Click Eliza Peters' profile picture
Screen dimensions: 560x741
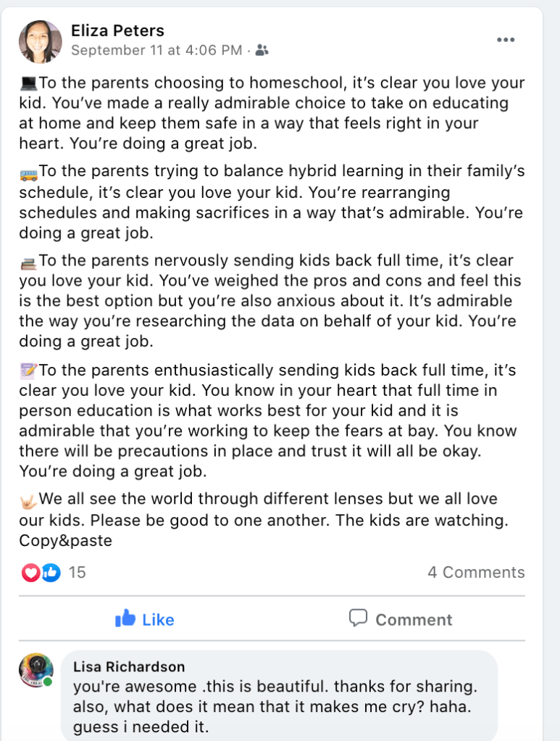[x=41, y=41]
